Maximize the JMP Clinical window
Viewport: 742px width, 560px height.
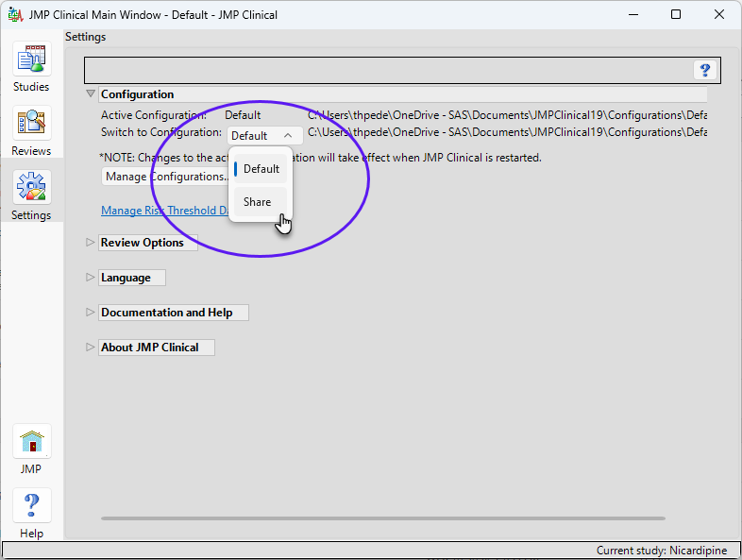pyautogui.click(x=676, y=15)
